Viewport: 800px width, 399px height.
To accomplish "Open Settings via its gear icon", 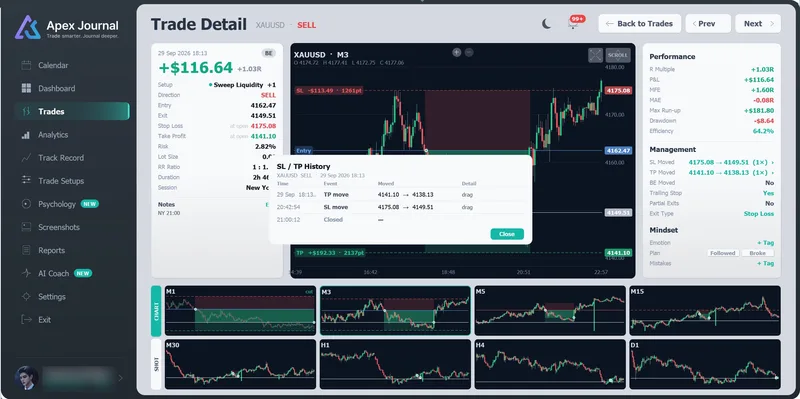I will pos(27,296).
